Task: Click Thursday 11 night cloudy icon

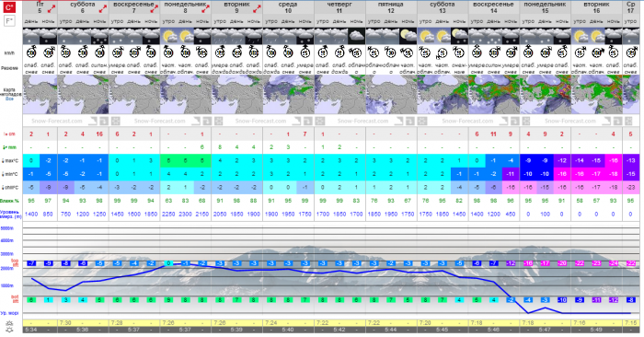Action: pyautogui.click(x=357, y=36)
